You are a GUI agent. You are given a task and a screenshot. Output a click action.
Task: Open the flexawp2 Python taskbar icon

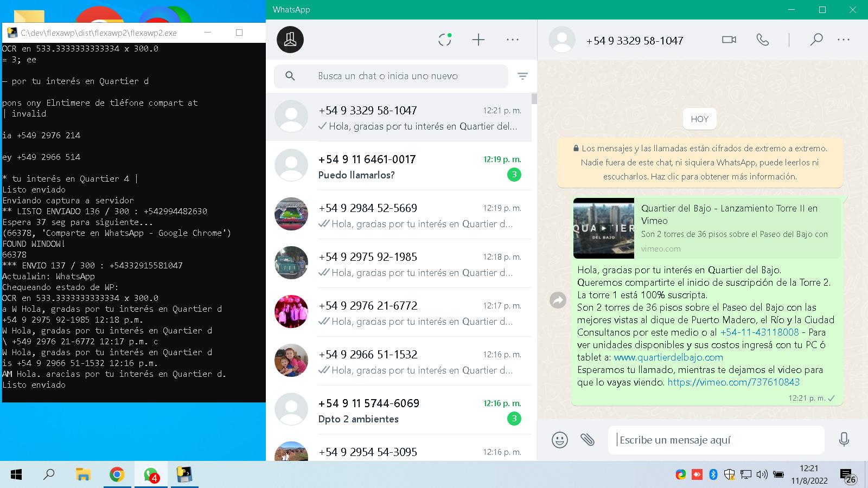(184, 475)
